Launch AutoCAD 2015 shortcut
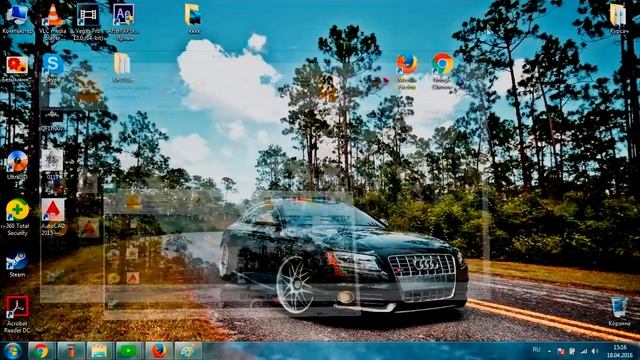Viewport: 640px width, 360px height. point(53,217)
